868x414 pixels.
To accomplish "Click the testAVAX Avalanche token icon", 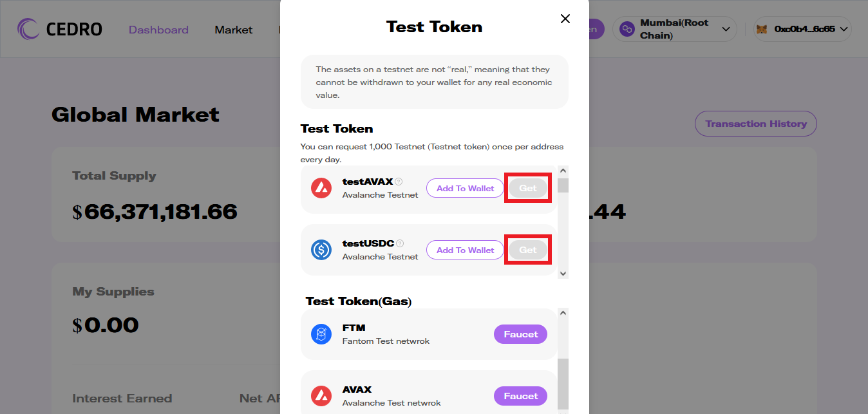I will click(321, 188).
